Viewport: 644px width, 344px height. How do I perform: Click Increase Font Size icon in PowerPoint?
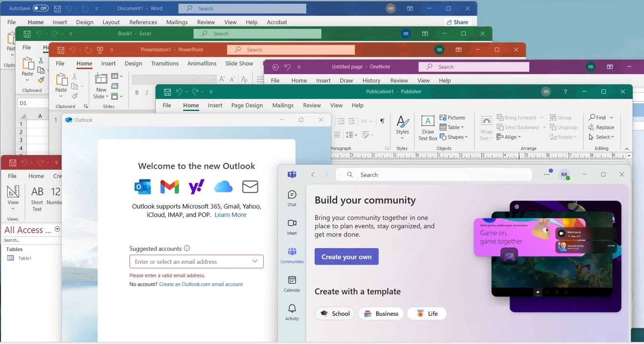222,79
